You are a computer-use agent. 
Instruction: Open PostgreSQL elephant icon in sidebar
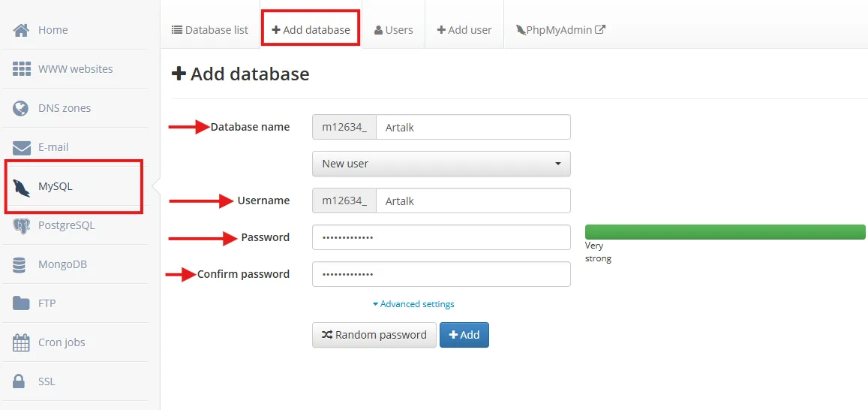pos(21,225)
